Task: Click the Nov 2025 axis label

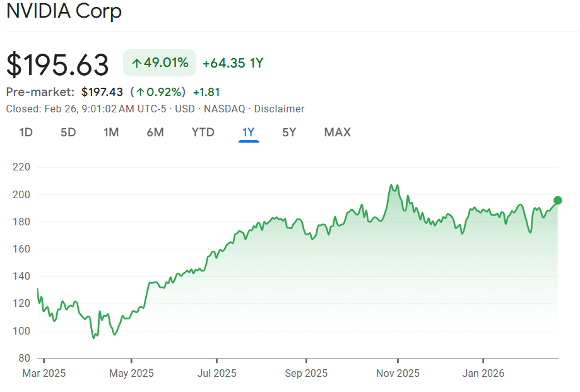Action: [398, 374]
